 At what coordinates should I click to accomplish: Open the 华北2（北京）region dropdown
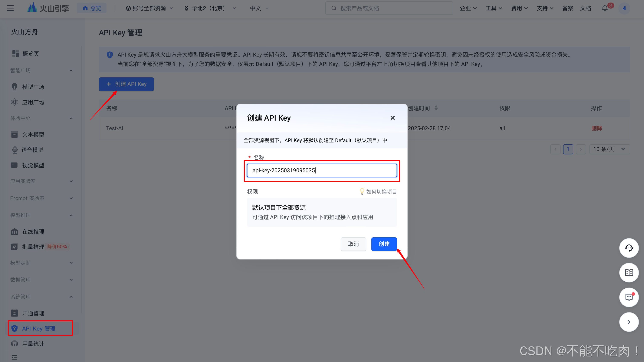coord(210,8)
